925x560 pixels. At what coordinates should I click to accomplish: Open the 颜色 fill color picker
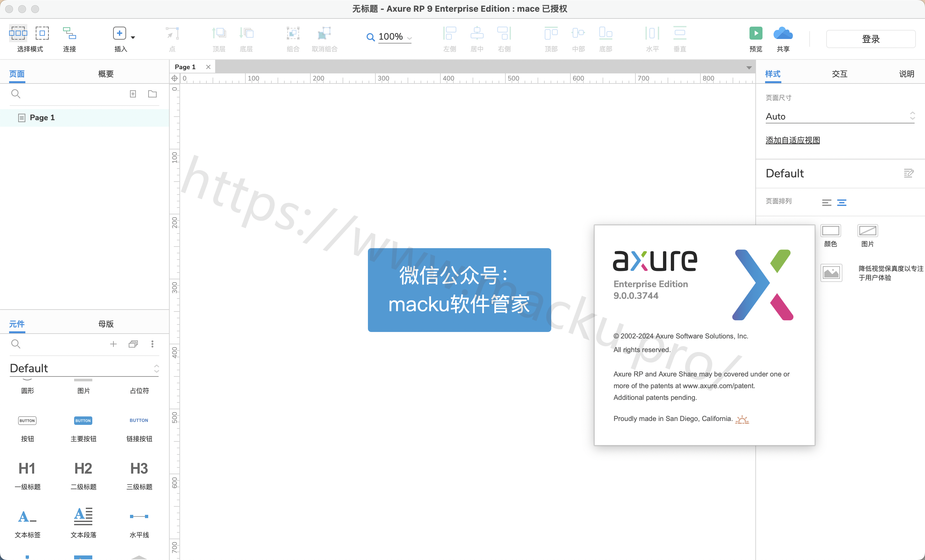pos(830,231)
